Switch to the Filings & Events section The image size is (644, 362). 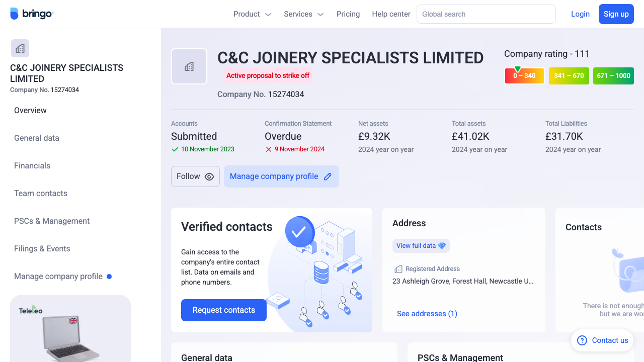pos(42,248)
